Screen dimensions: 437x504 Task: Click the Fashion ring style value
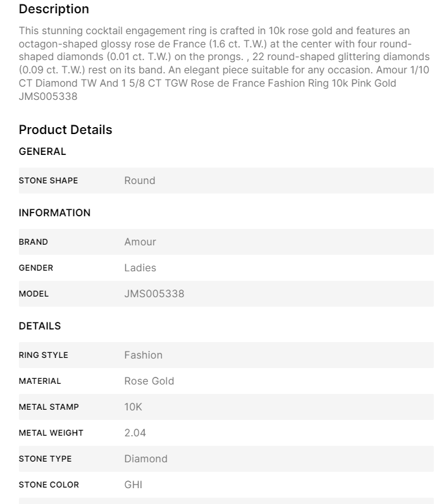(x=143, y=355)
